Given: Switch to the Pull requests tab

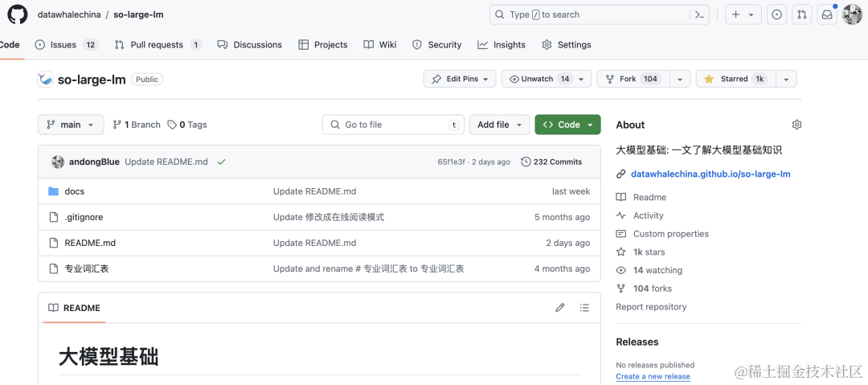Looking at the screenshot, I should coord(158,45).
